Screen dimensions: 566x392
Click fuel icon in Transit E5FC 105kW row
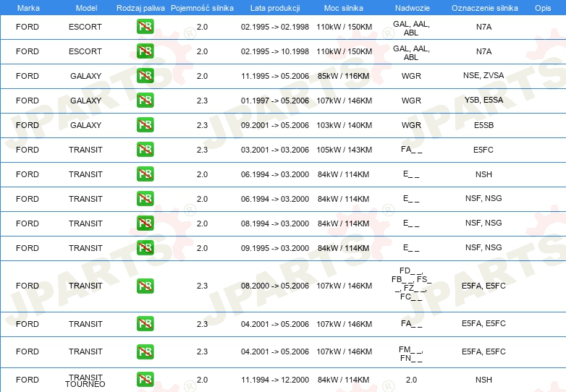tap(145, 149)
